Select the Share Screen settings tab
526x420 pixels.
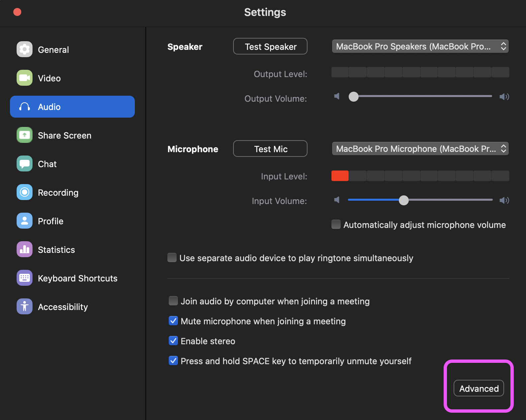click(72, 135)
